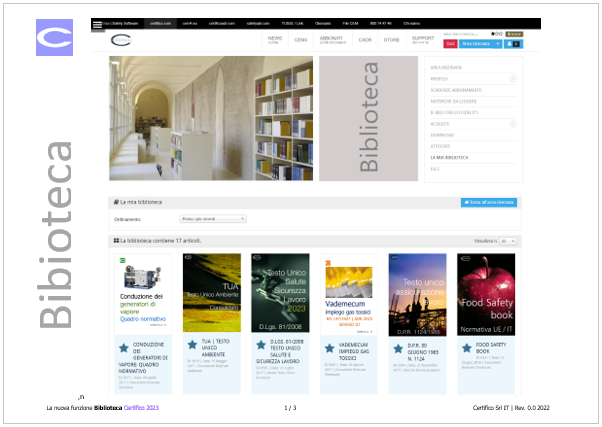Expand the PROFILO sidebar item arrow
Image resolution: width=602 pixels, height=427 pixels.
point(513,79)
